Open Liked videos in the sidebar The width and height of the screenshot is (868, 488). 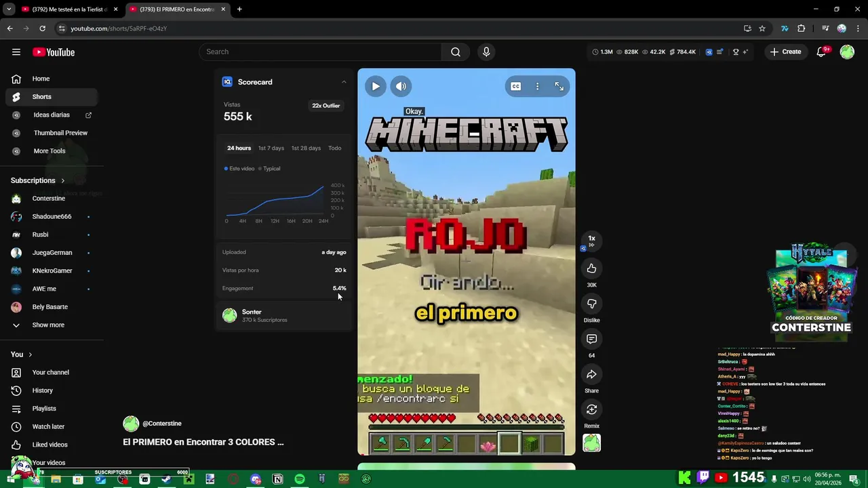click(52, 445)
